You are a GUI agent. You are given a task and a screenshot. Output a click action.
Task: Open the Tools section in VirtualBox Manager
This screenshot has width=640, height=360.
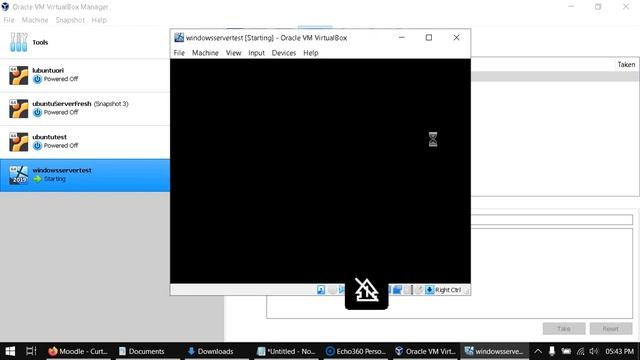84,42
